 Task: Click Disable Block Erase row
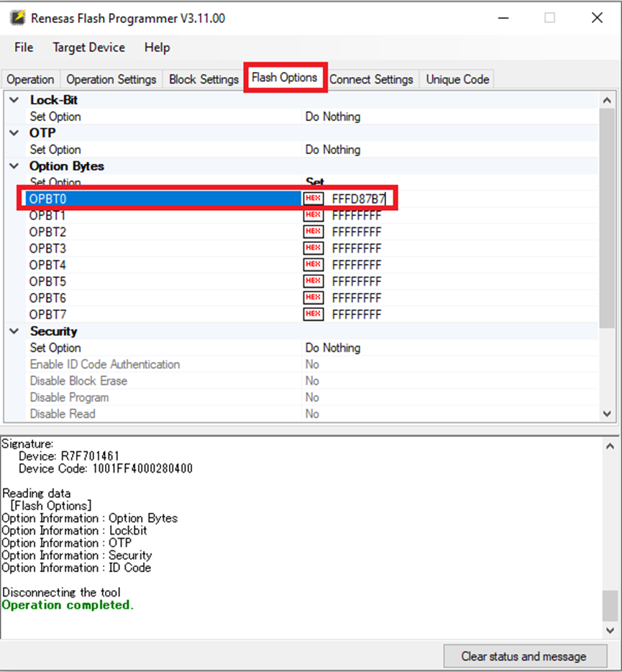[x=311, y=381]
